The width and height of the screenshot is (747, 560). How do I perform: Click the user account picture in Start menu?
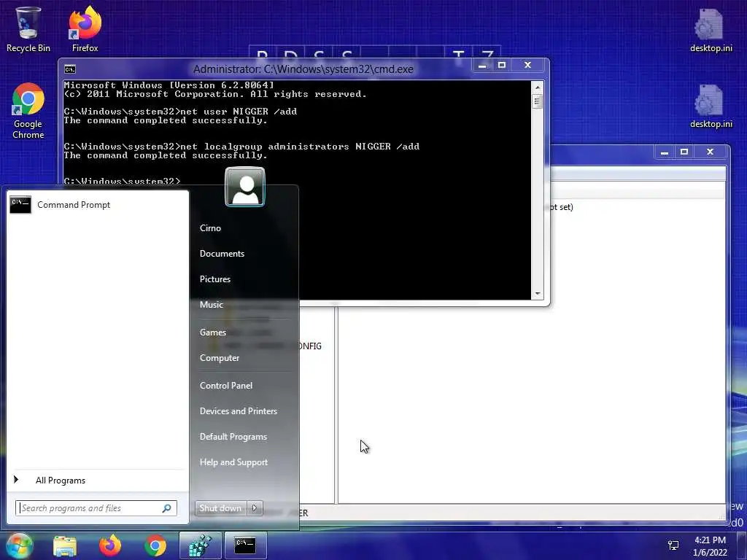(245, 187)
